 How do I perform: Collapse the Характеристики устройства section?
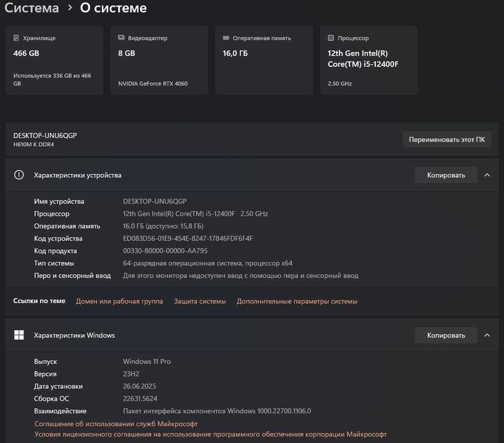click(487, 175)
